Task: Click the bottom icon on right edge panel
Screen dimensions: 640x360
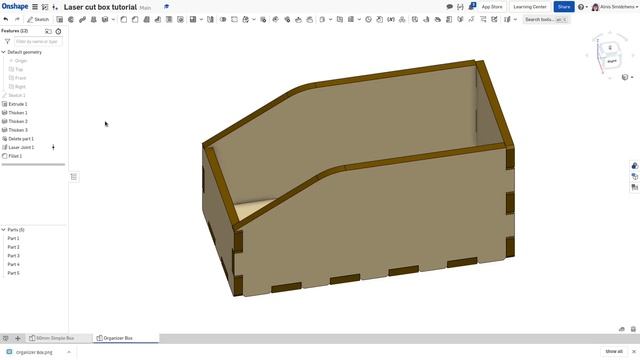Action: 634,187
